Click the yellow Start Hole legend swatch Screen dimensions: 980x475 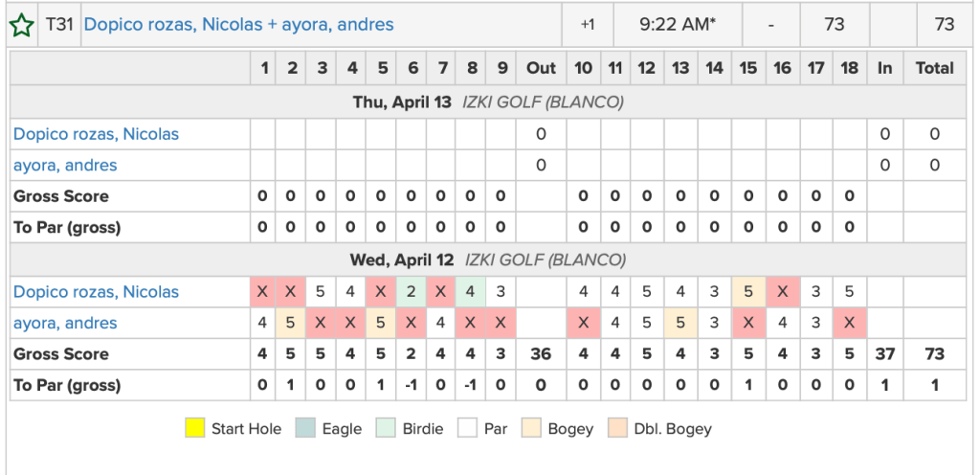pyautogui.click(x=195, y=428)
